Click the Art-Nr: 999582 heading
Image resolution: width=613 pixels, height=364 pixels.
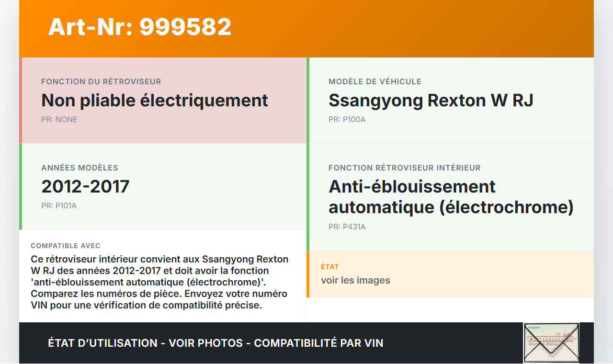(x=139, y=27)
